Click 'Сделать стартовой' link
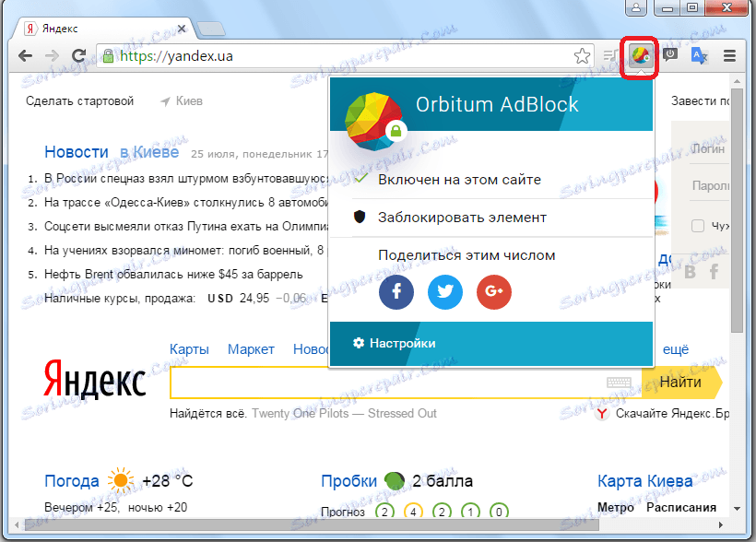Screen dimensions: 756x542 point(79,101)
